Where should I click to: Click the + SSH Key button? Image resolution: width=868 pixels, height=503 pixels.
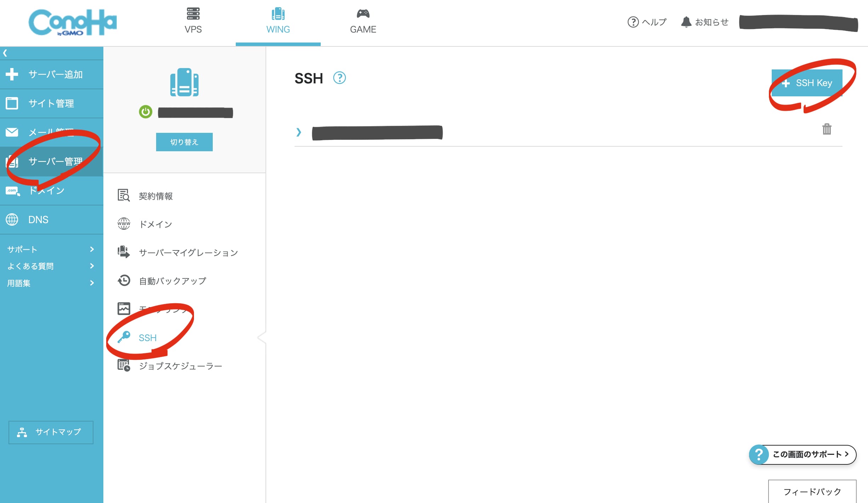[807, 83]
